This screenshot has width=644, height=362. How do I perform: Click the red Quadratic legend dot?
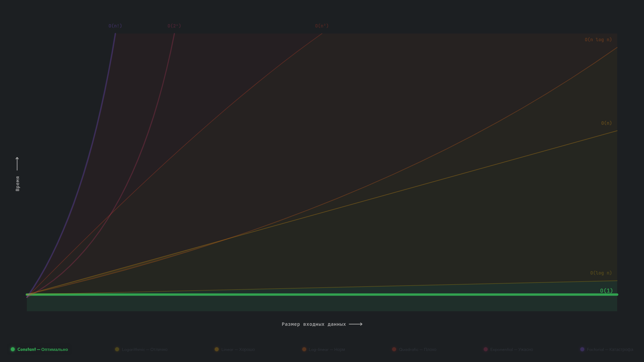pos(394,349)
